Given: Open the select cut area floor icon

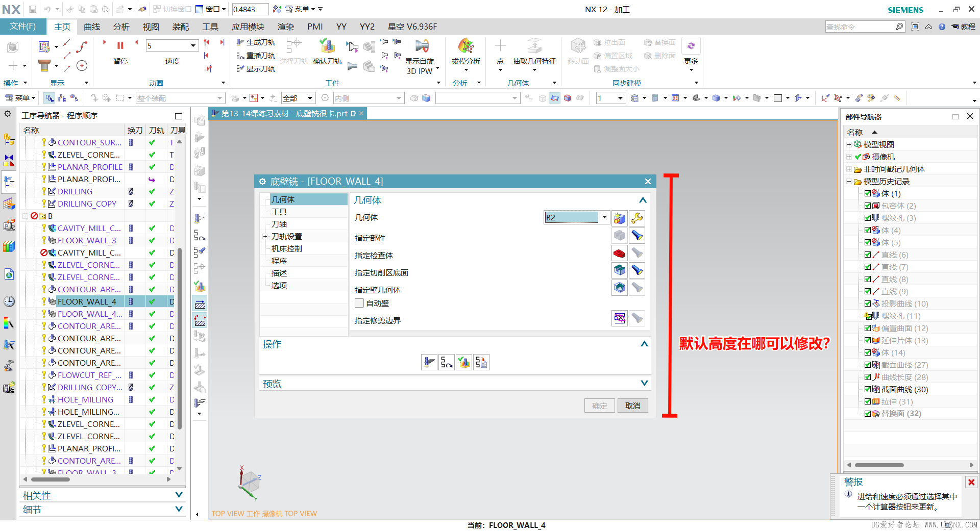Looking at the screenshot, I should pyautogui.click(x=620, y=270).
